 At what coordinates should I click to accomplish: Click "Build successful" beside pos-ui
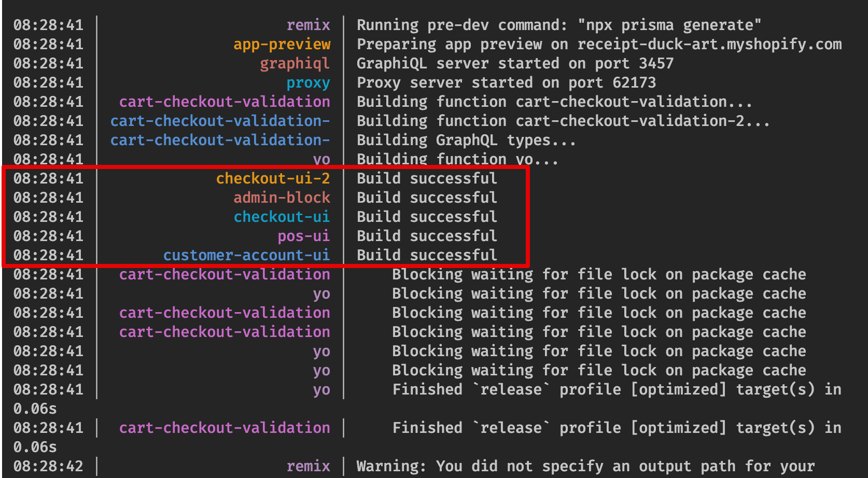(427, 236)
